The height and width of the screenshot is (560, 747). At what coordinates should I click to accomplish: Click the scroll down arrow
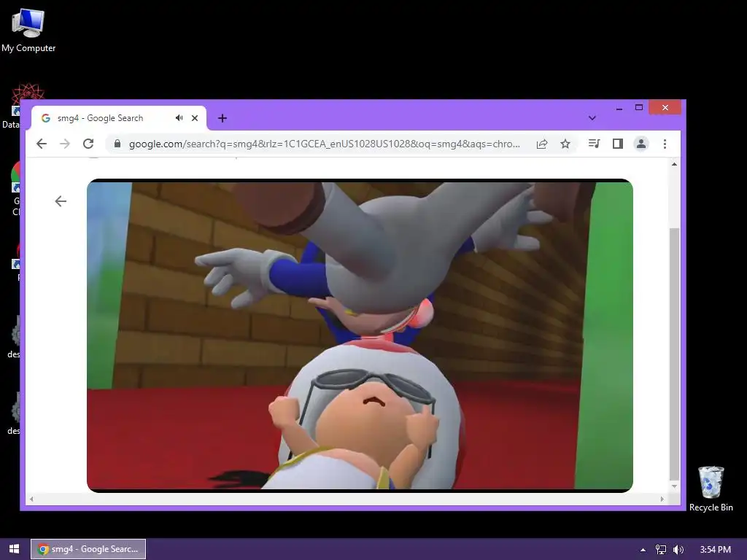point(674,486)
